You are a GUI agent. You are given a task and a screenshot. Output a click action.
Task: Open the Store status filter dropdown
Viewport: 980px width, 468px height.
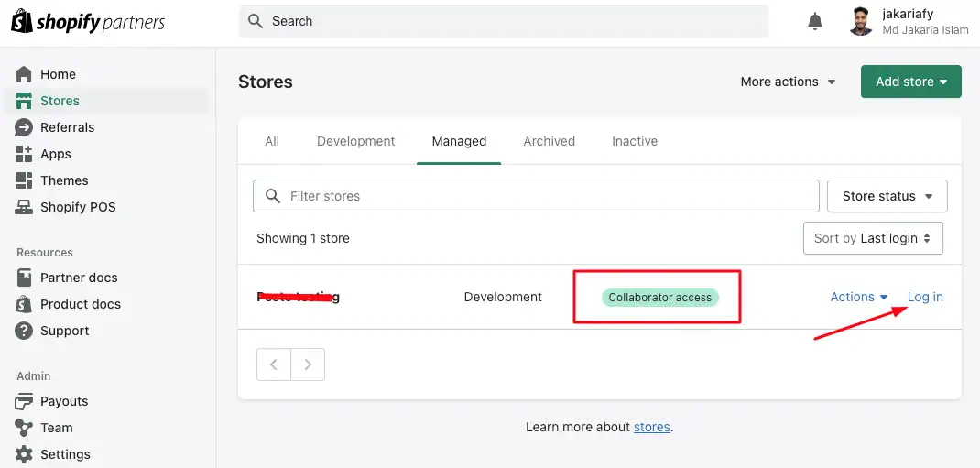tap(887, 196)
